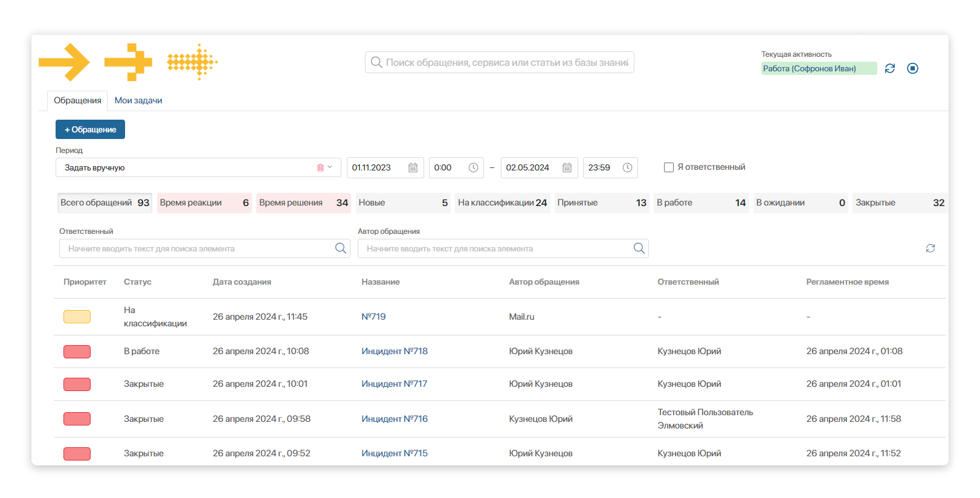Filter by Всего обращений 93
Image resolution: width=980 pixels, height=498 pixels.
coord(105,202)
